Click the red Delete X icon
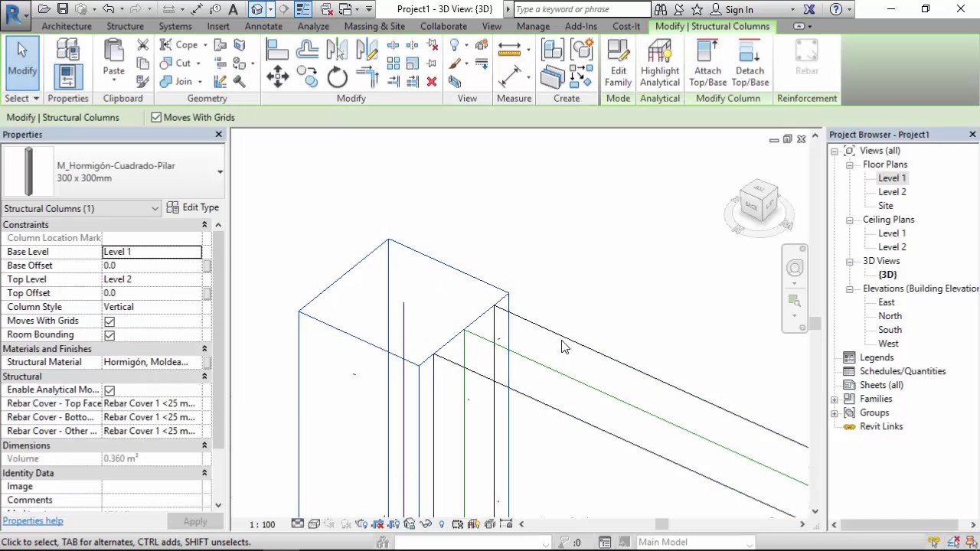This screenshot has height=551, width=980. tap(432, 81)
